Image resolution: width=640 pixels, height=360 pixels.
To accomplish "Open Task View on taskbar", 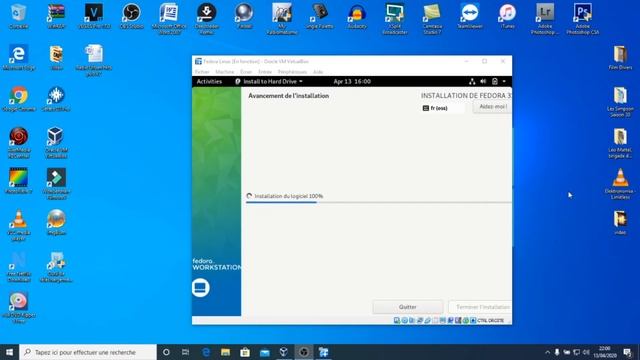I will click(185, 352).
